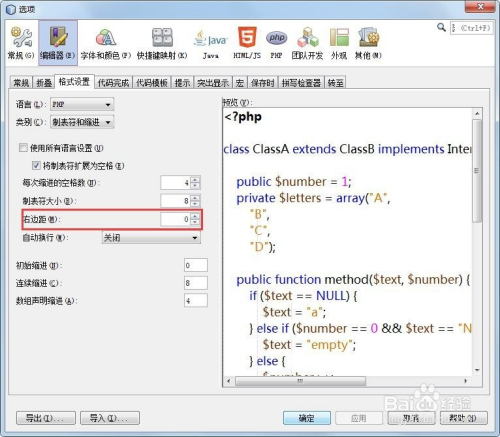The image size is (500, 437).
Task: Open the 类别 category dropdown
Action: pyautogui.click(x=82, y=122)
